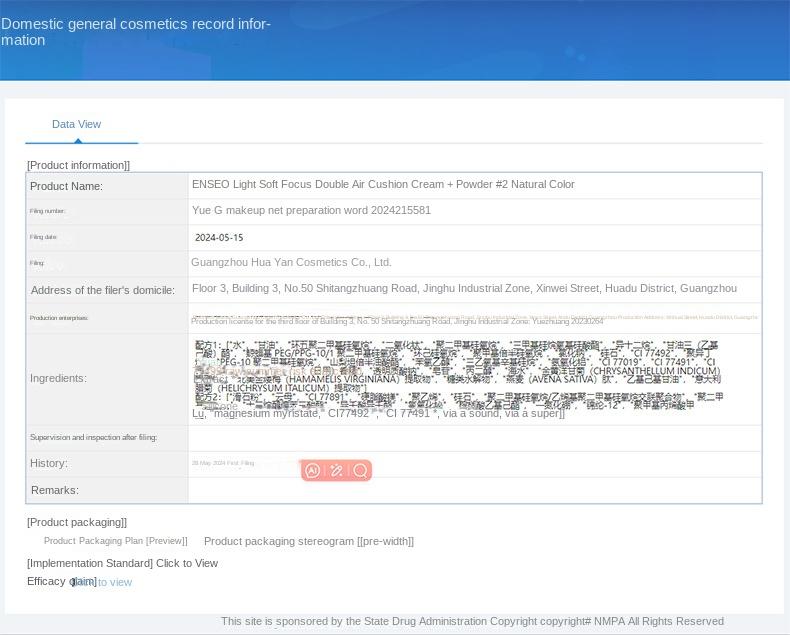The width and height of the screenshot is (790, 635).
Task: Open Product packaging stereogram preview link
Action: [309, 541]
